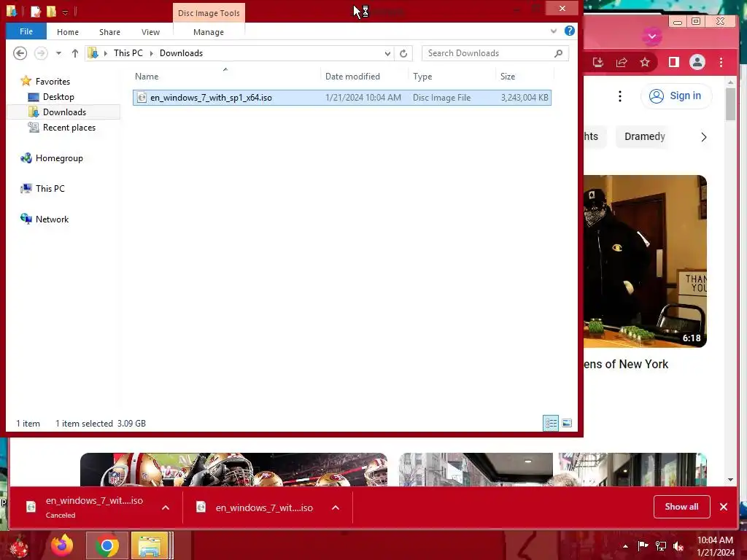Open Desktop in the navigation pane

(58, 97)
